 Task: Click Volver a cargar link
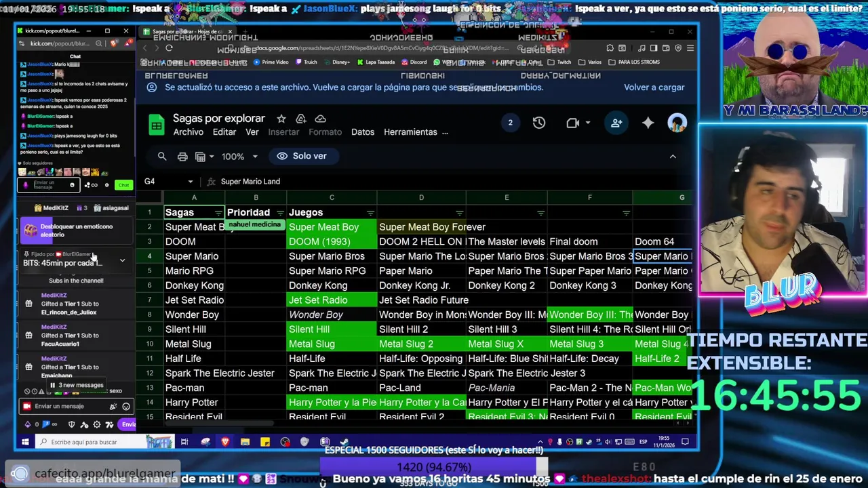[654, 87]
